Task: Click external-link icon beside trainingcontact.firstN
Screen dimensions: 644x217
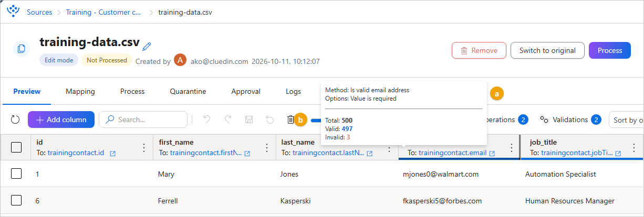Action: pos(247,154)
